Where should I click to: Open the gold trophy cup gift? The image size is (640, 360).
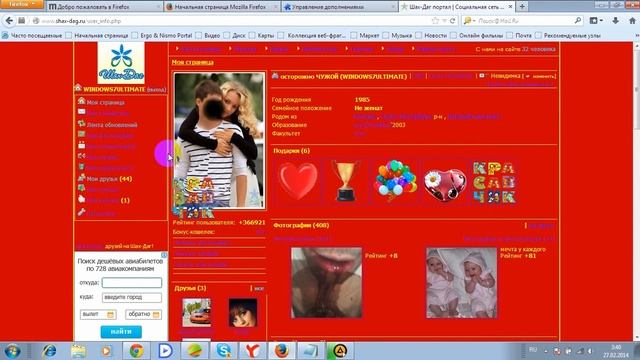coord(346,181)
